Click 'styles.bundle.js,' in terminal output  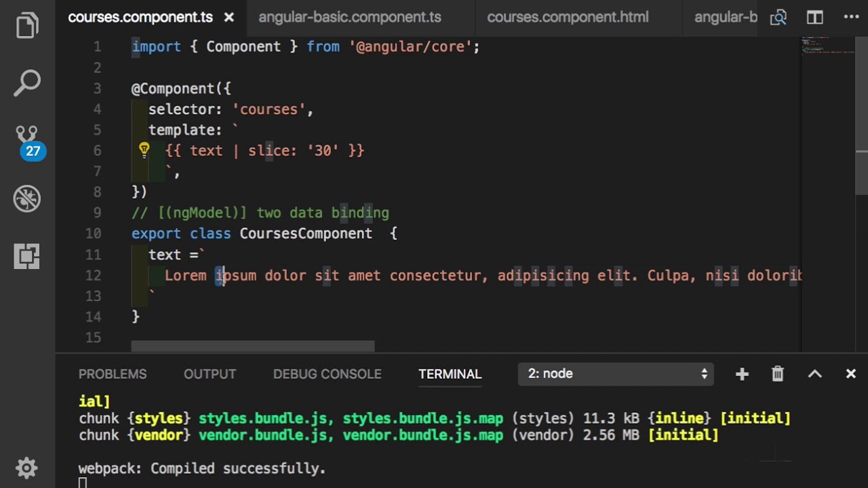click(x=266, y=419)
